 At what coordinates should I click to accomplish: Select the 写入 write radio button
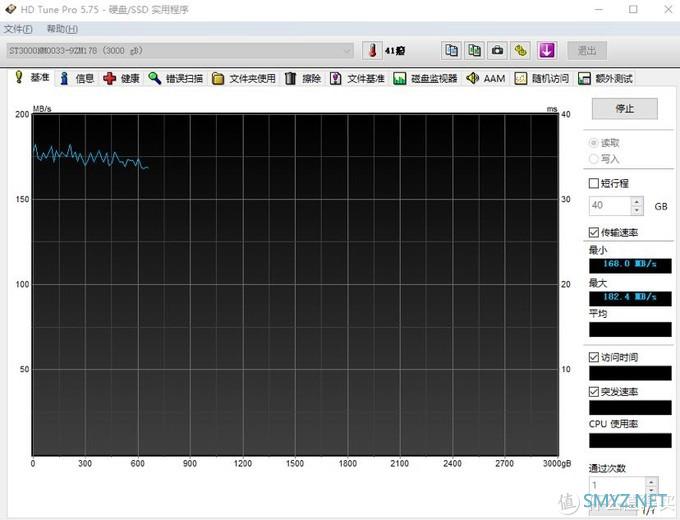594,159
